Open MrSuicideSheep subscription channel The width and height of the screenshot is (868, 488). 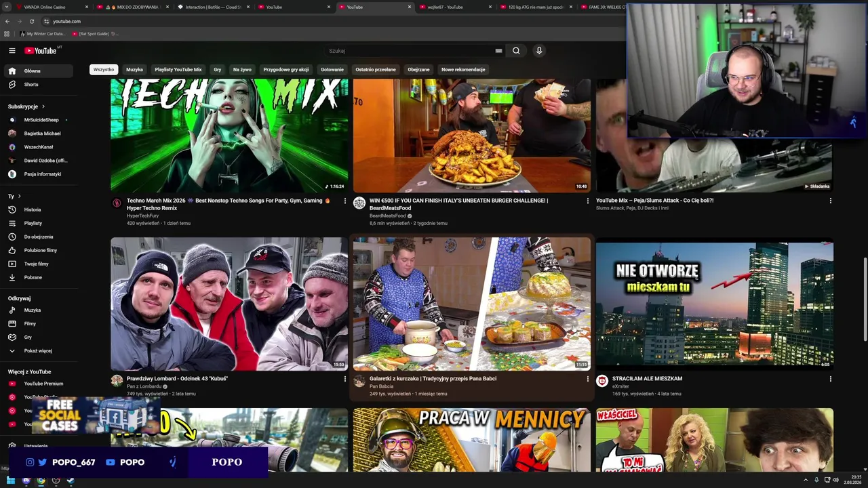(x=39, y=120)
